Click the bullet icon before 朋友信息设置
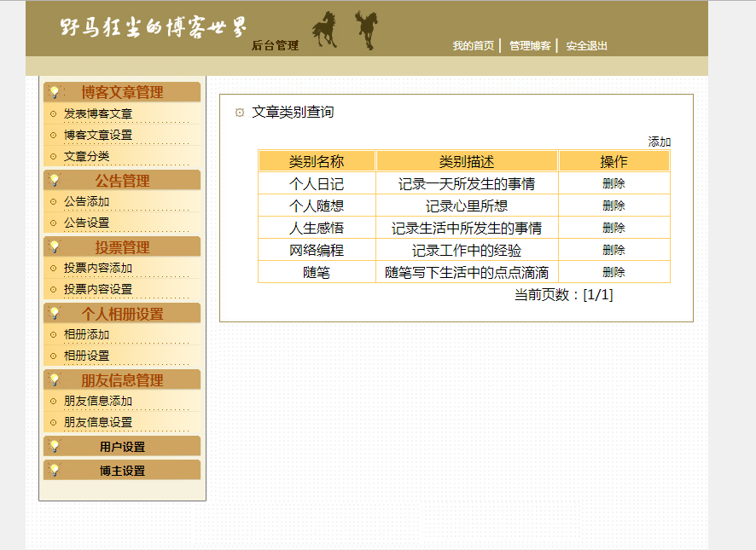 tap(54, 423)
